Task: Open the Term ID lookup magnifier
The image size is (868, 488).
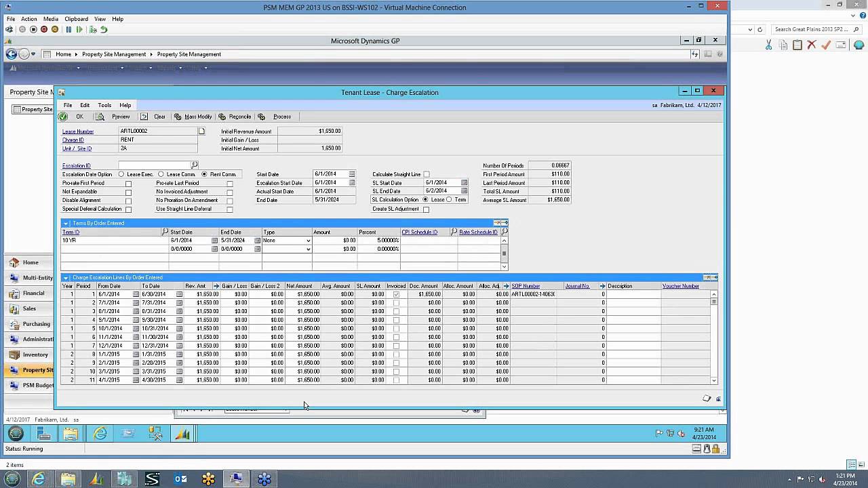Action: pos(165,232)
